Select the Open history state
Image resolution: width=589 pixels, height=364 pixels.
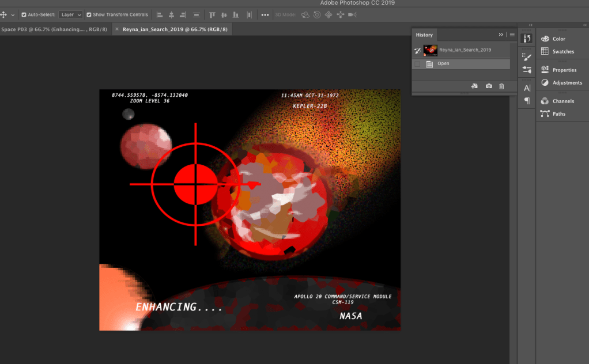(461, 64)
